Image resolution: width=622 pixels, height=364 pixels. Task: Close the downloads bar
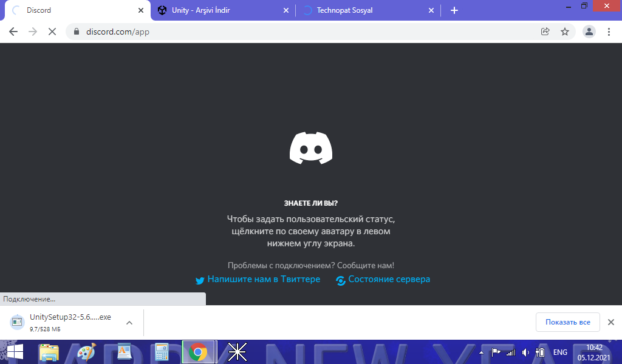[611, 322]
